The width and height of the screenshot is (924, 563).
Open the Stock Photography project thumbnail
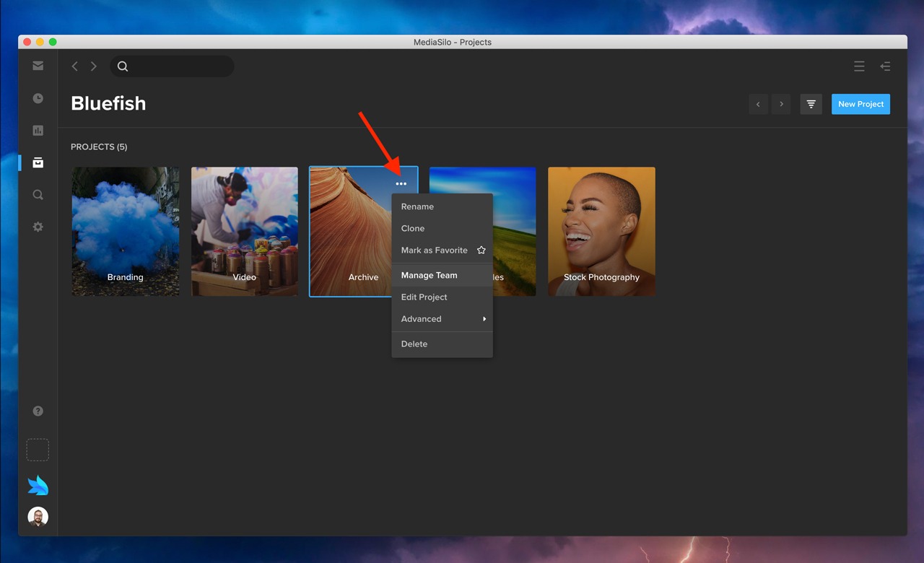click(601, 232)
